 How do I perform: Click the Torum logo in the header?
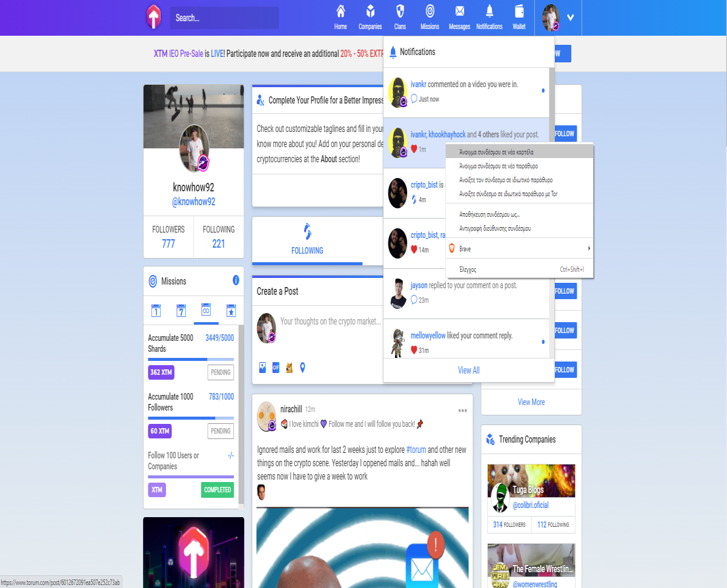pos(154,17)
